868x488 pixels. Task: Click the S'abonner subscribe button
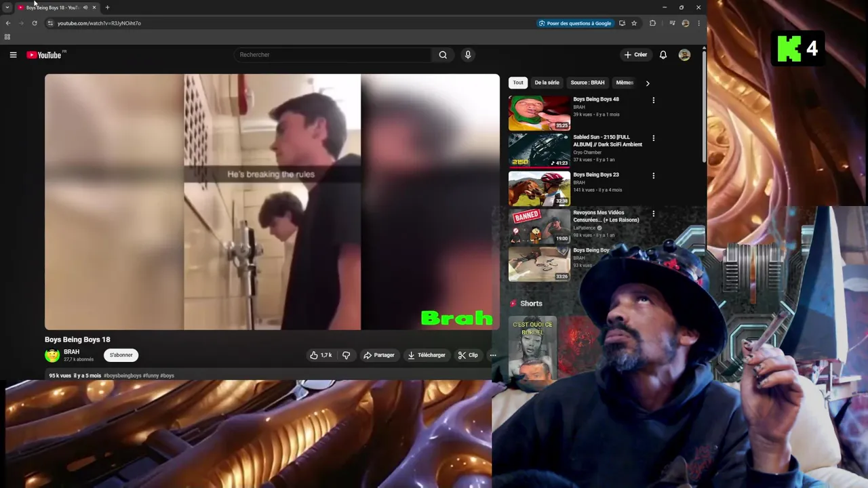coord(121,355)
